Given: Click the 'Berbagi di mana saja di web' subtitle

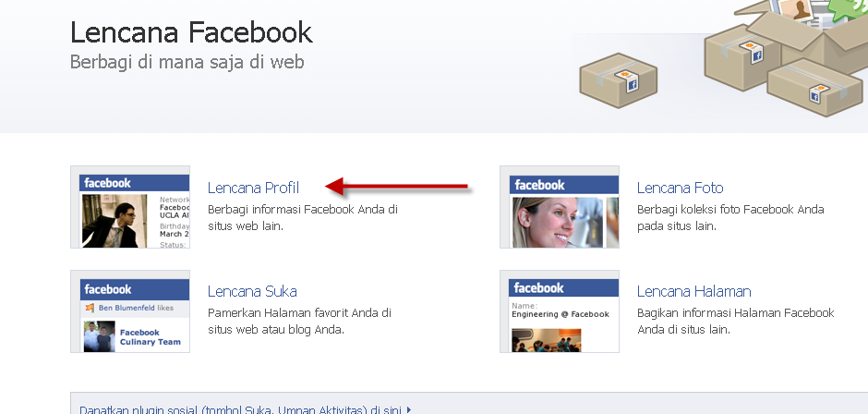Looking at the screenshot, I should (x=187, y=62).
